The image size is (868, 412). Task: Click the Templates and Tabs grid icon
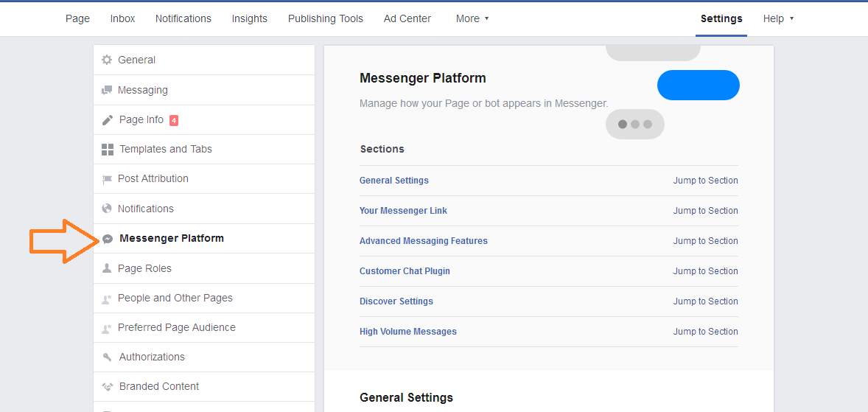tap(108, 149)
